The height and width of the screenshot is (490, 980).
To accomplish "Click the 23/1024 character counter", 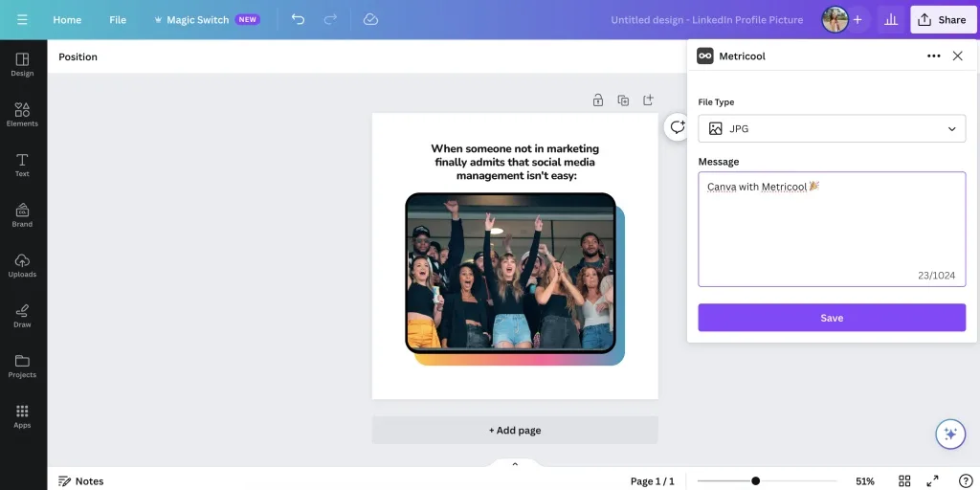I will click(x=936, y=275).
